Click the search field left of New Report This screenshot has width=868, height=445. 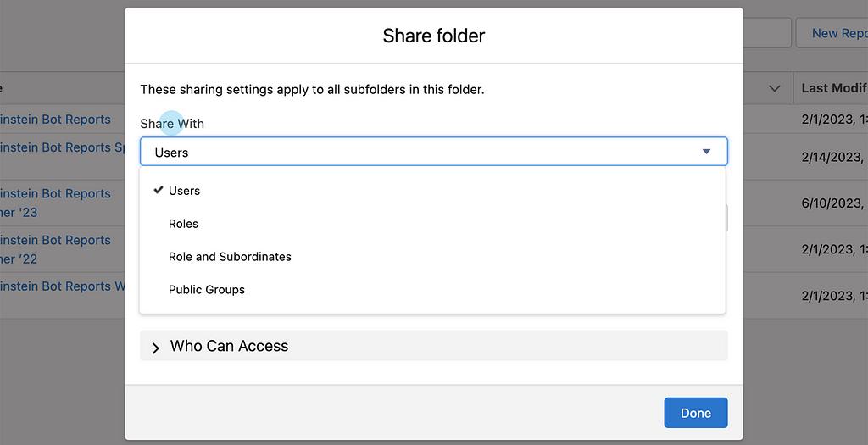click(766, 33)
